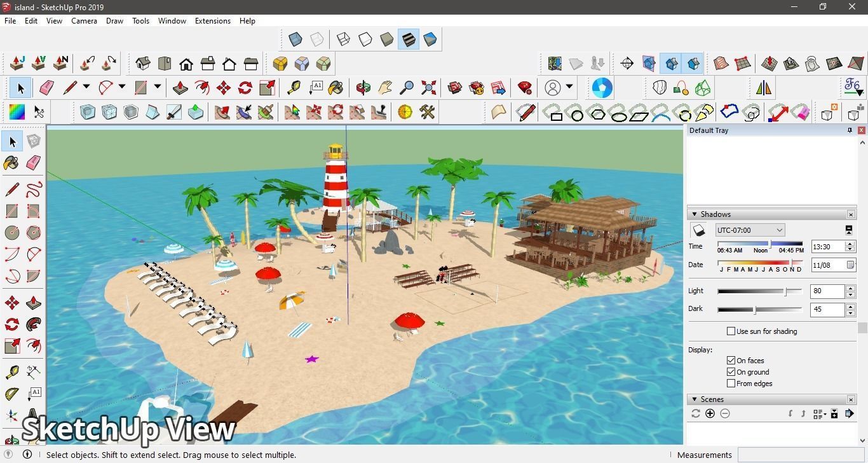868x463 pixels.
Task: Toggle Show/Hide Shadows button
Action: tap(698, 230)
